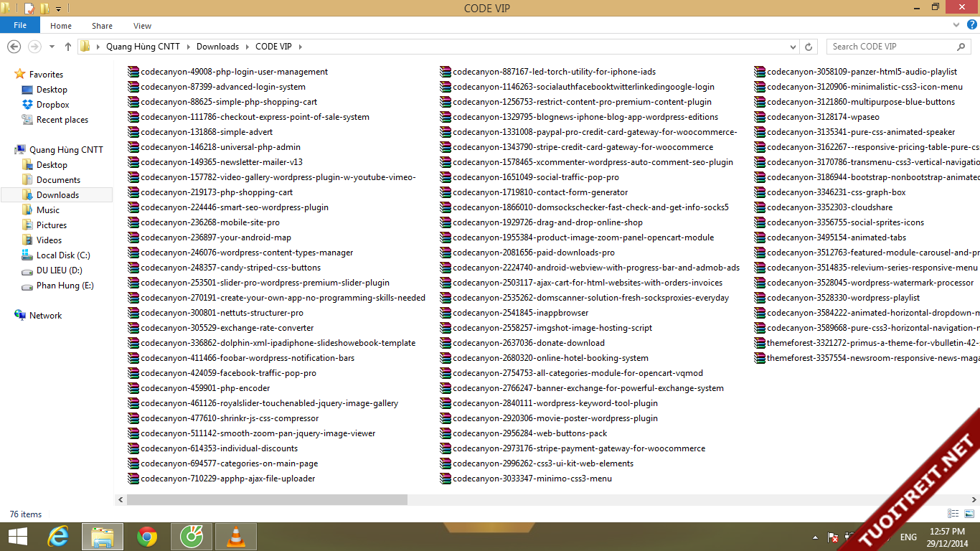
Task: Switch to Large icons view in status bar
Action: 968,514
